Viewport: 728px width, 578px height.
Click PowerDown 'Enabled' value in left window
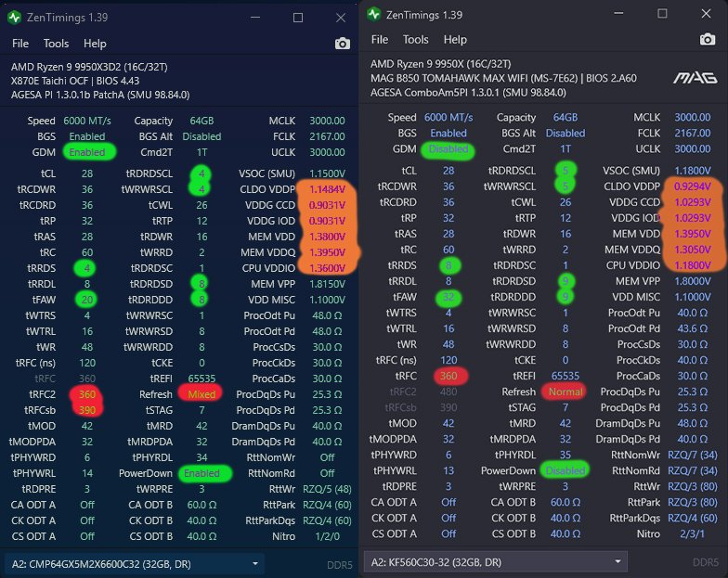point(201,473)
